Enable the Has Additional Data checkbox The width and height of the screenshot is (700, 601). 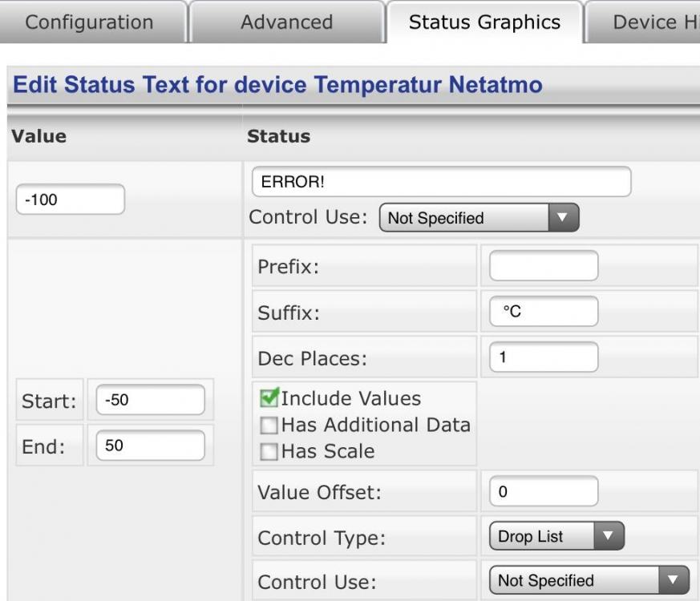coord(270,426)
